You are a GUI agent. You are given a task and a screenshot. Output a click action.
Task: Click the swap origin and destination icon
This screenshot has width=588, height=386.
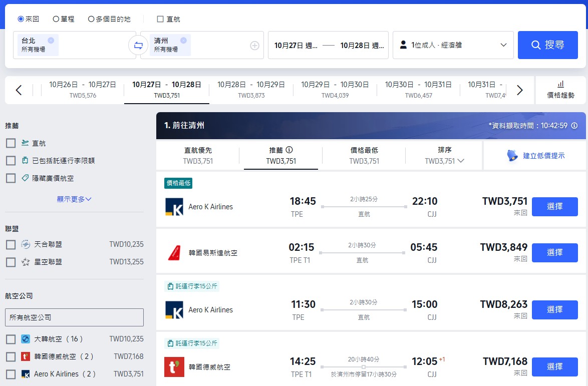click(138, 46)
